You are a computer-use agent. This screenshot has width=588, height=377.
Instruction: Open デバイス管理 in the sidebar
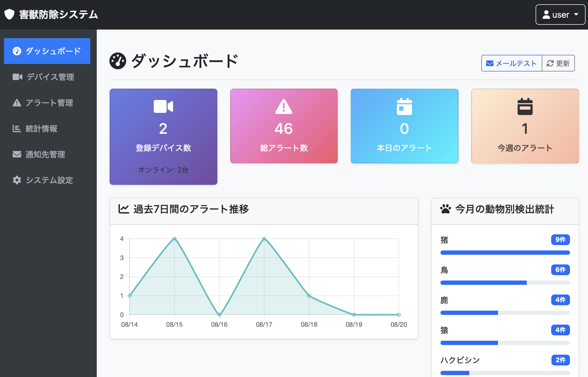point(47,77)
